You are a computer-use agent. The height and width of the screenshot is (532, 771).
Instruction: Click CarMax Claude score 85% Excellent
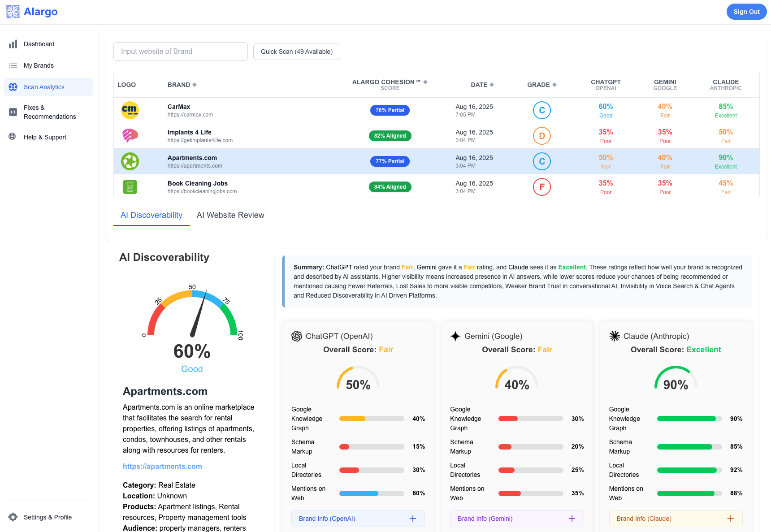726,110
